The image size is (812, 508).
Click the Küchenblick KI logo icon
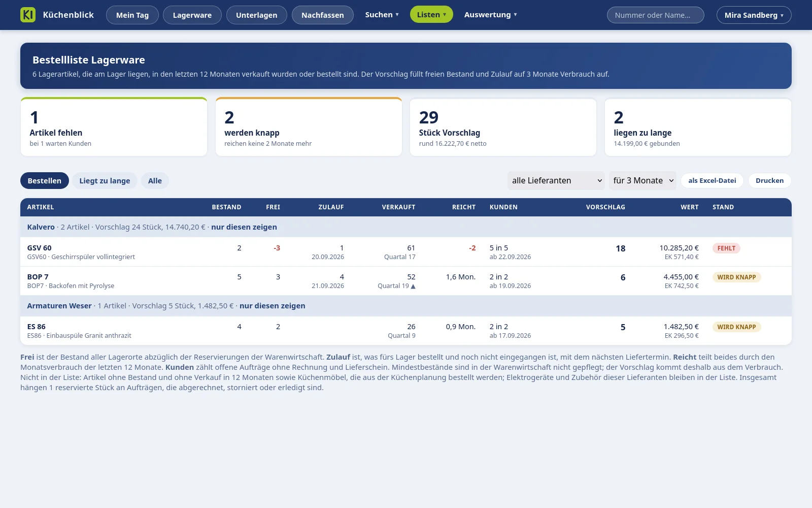point(28,15)
